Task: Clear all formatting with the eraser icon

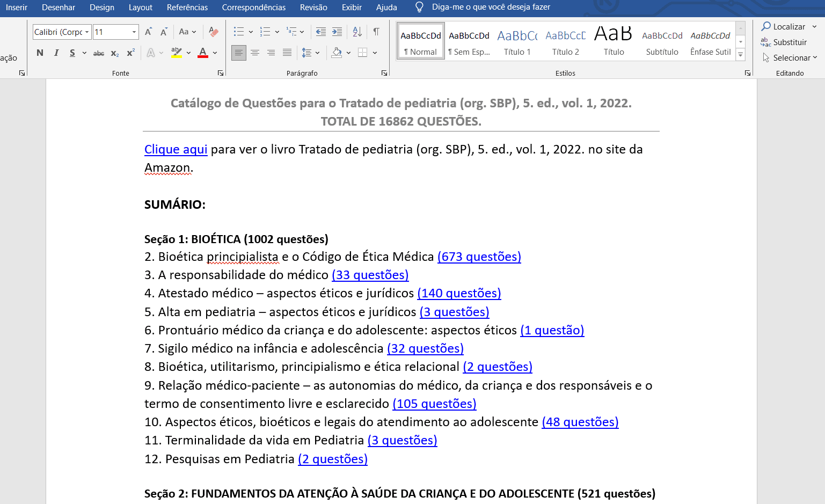Action: pyautogui.click(x=214, y=32)
